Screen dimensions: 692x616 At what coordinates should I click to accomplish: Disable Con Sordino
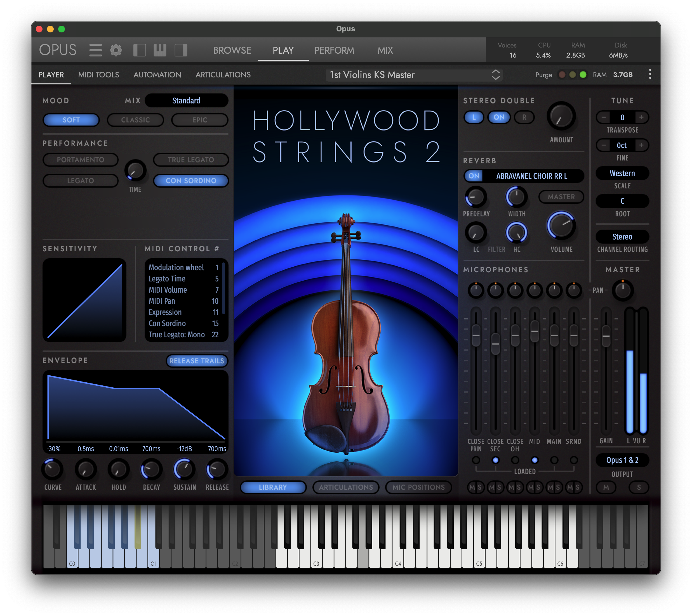pos(191,181)
